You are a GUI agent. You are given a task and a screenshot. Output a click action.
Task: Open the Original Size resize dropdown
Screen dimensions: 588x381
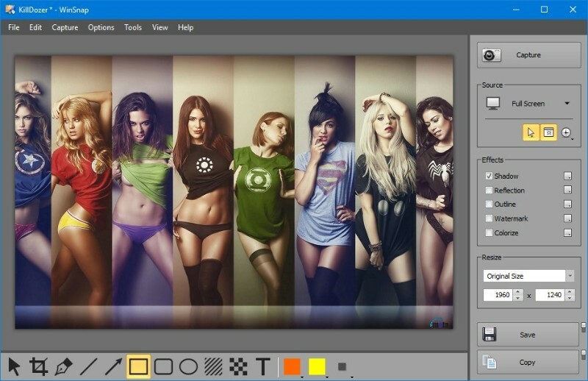(570, 276)
